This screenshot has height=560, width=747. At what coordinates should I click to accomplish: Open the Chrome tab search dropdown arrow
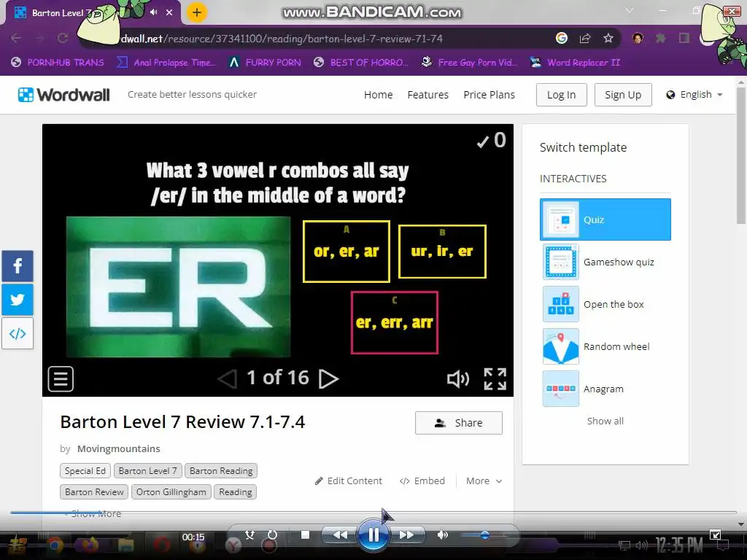tap(630, 10)
